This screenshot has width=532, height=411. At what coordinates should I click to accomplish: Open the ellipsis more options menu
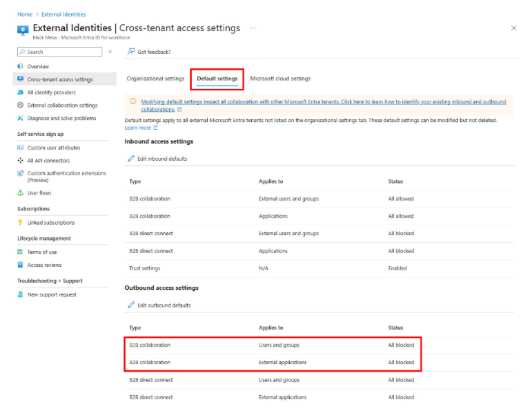click(253, 28)
